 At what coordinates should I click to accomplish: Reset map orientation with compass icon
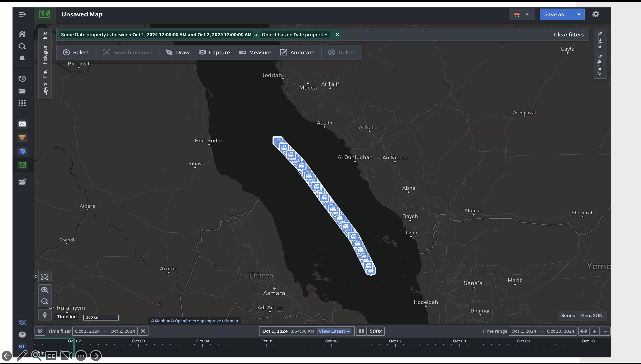pos(45,315)
